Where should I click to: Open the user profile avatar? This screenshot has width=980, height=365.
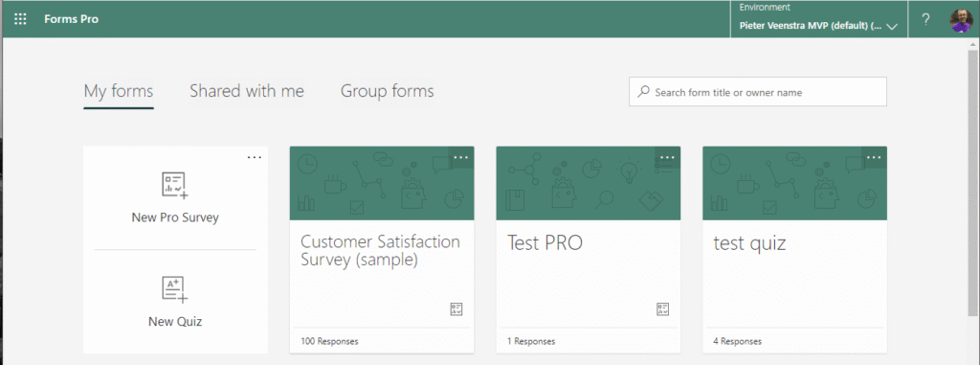[x=961, y=20]
